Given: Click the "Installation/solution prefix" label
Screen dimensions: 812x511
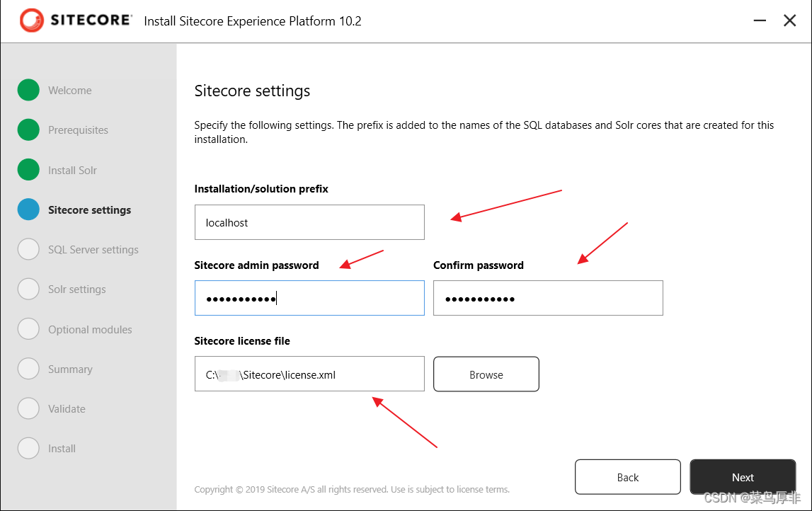Looking at the screenshot, I should (x=261, y=189).
